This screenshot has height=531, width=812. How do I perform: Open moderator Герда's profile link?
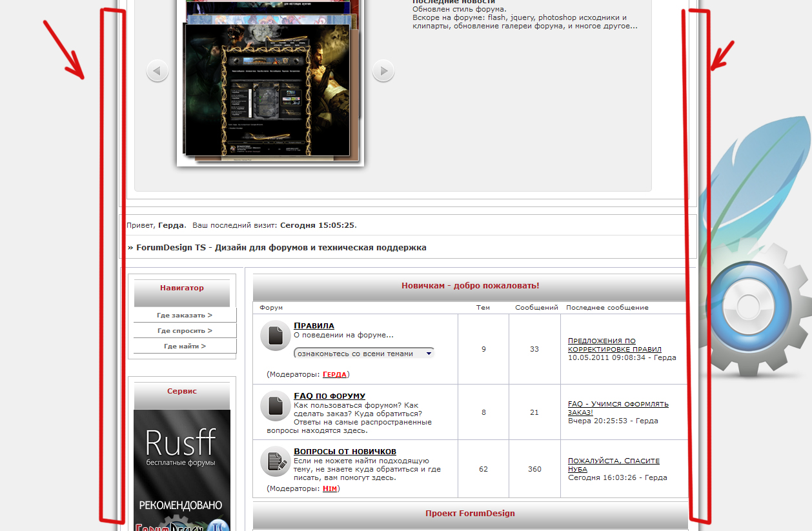click(334, 374)
